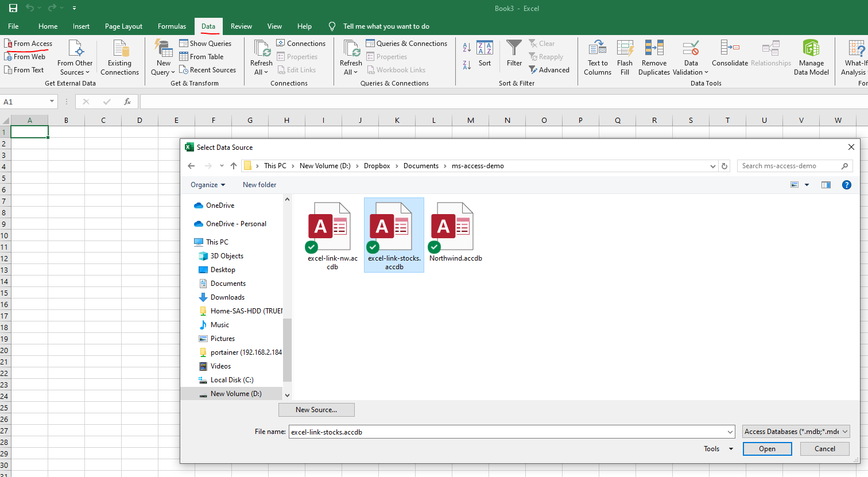Click Remove Duplicates
Viewport: 868px width, 477px height.
(654, 57)
